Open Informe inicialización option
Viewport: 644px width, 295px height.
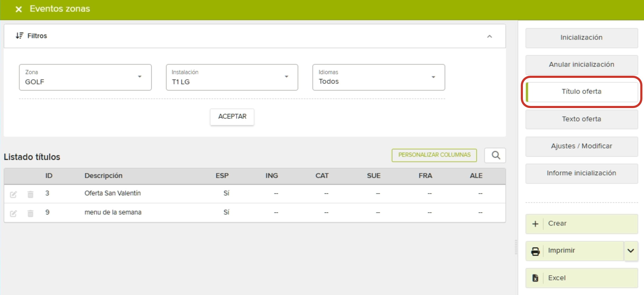coord(582,173)
